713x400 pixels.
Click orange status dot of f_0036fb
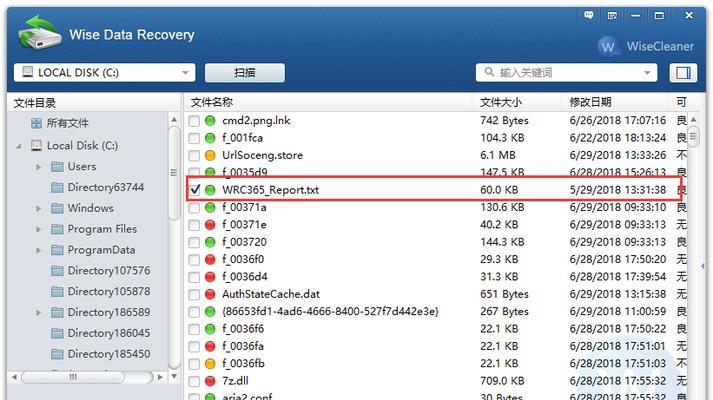[x=210, y=364]
